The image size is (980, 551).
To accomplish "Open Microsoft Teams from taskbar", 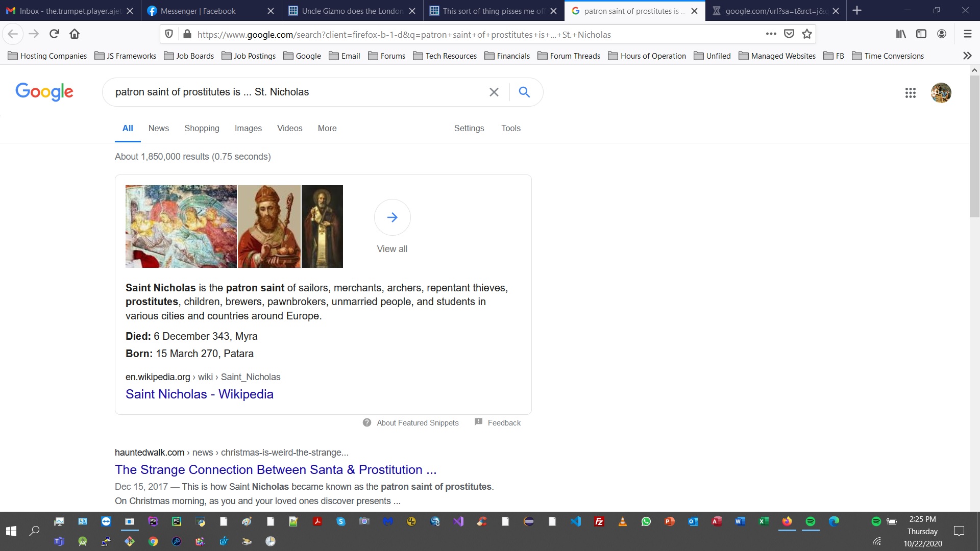I will (x=59, y=541).
